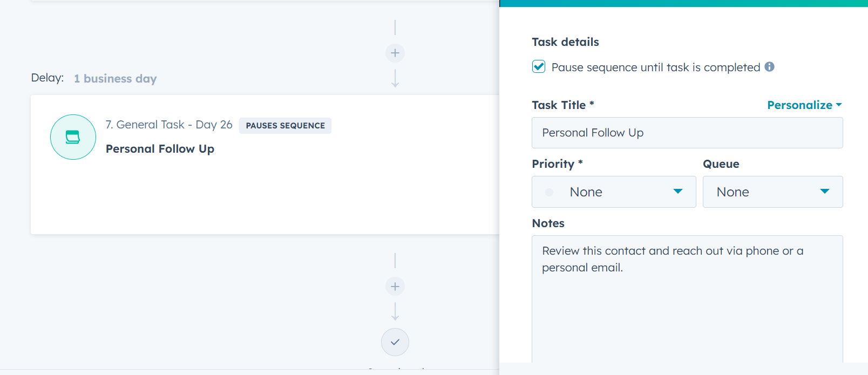Click the '7. General Task - Day 26' heading

click(169, 125)
